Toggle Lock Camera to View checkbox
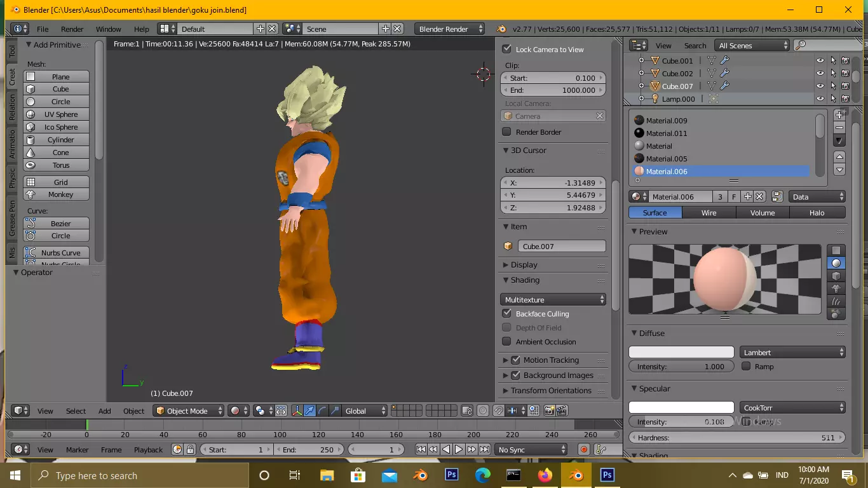Image resolution: width=868 pixels, height=488 pixels. [506, 49]
